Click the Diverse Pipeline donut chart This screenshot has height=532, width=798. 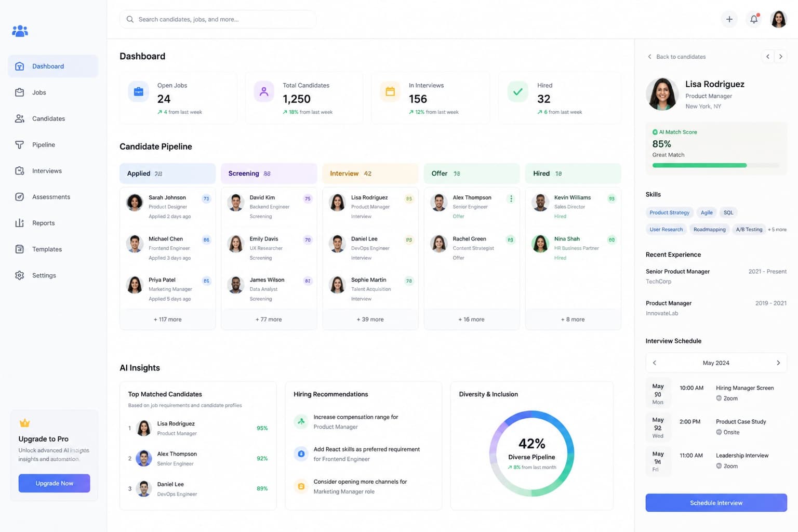531,454
